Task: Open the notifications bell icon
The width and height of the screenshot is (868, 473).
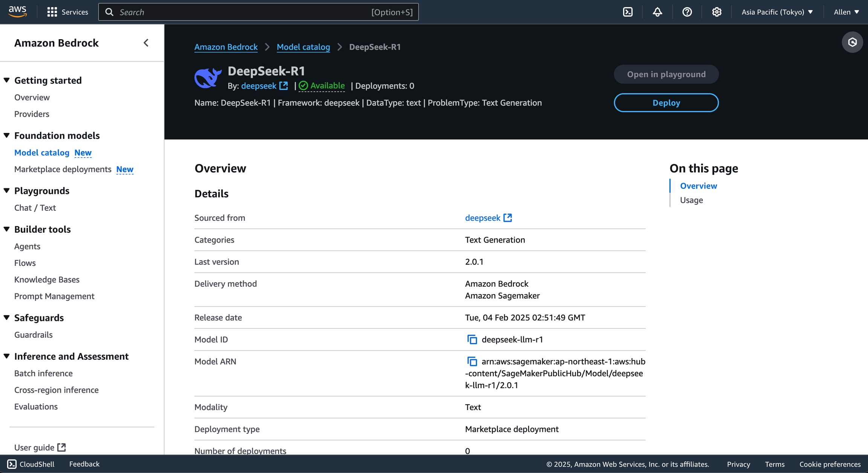Action: pyautogui.click(x=657, y=12)
